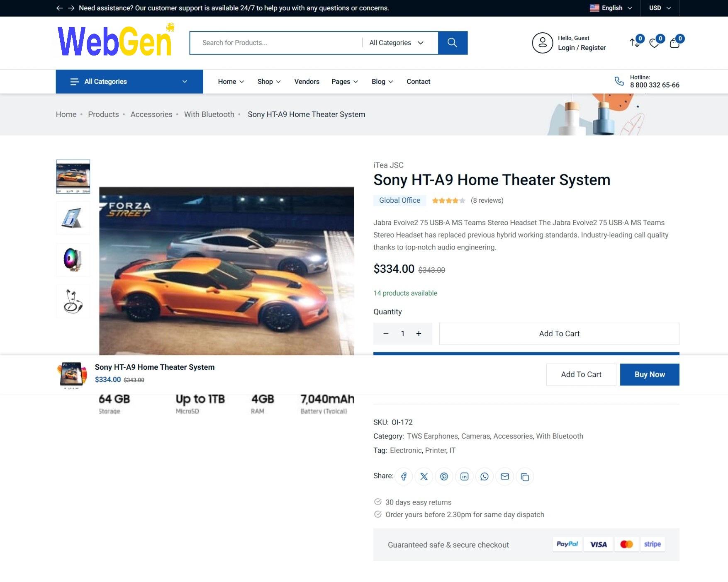Viewport: 728px width, 582px height.
Task: Click the Stripe payment logo
Action: tap(653, 544)
